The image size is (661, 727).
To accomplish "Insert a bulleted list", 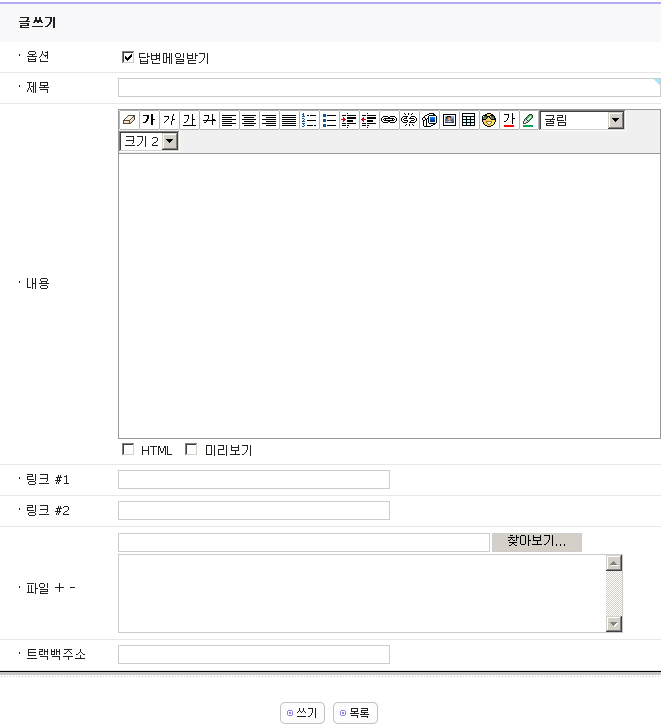I will 329,120.
